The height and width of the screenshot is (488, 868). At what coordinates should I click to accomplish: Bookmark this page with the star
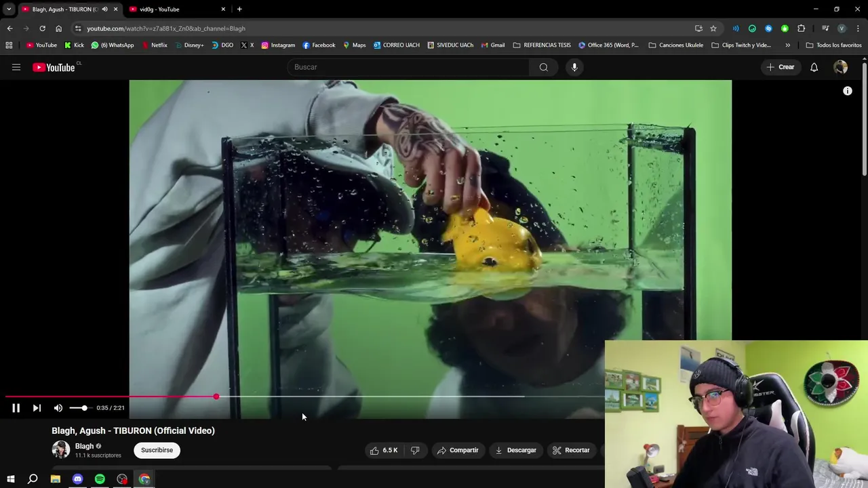click(713, 28)
